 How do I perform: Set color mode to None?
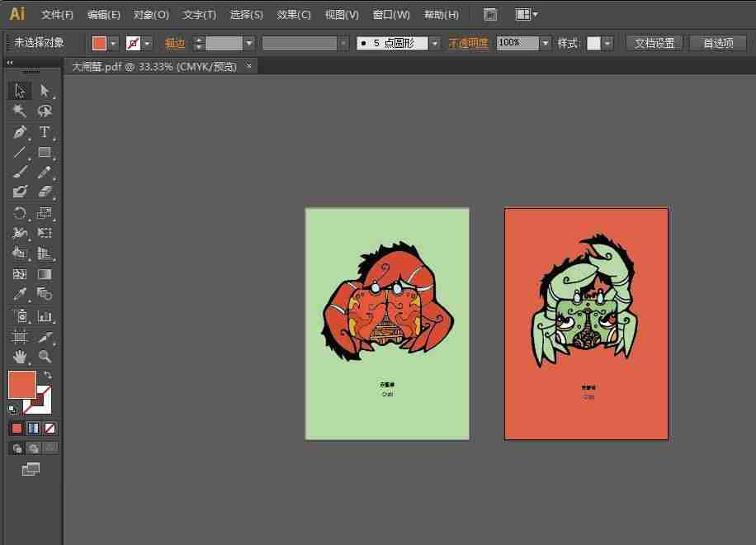(x=50, y=429)
